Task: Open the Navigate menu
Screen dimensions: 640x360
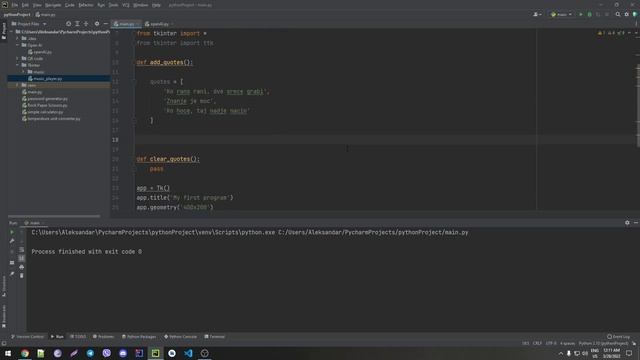Action: [x=53, y=5]
